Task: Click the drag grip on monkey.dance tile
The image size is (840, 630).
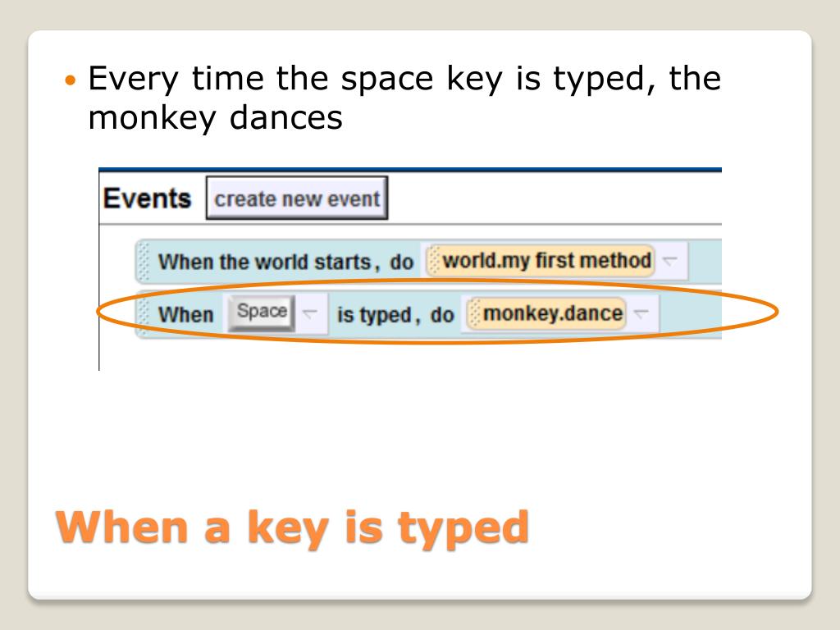Action: (x=474, y=313)
